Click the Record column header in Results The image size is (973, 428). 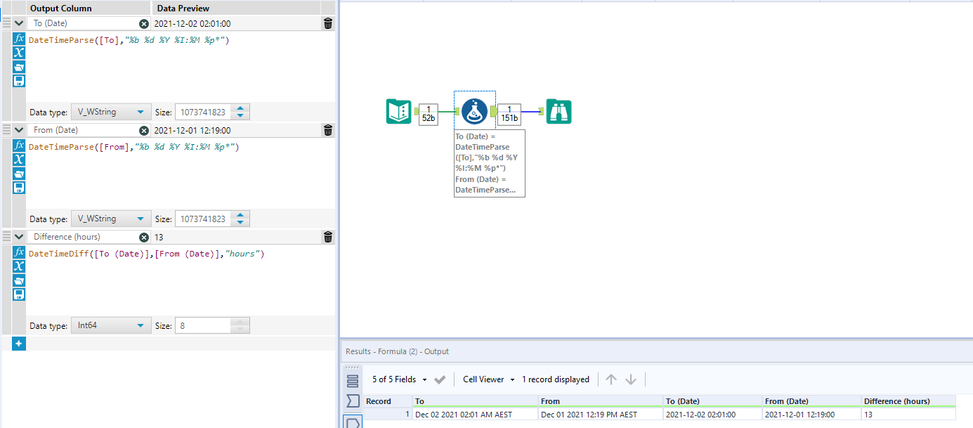coord(388,401)
